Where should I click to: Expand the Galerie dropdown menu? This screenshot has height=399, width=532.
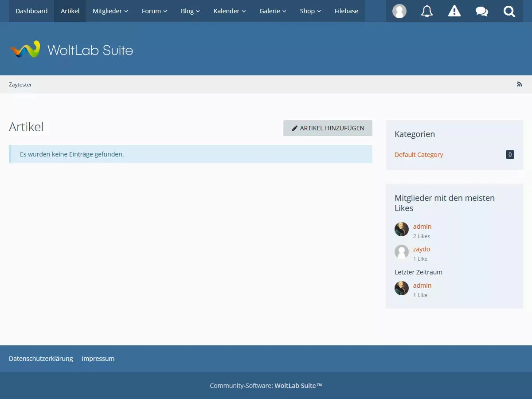coord(273,11)
